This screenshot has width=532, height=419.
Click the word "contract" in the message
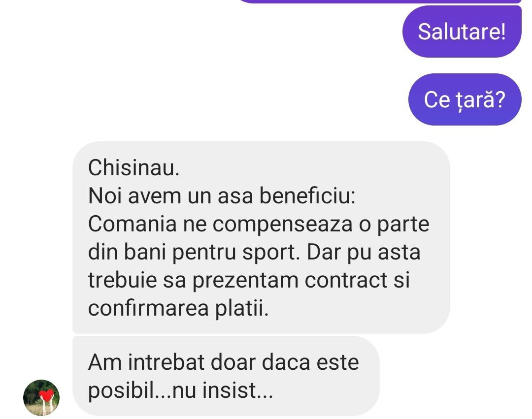(x=346, y=280)
